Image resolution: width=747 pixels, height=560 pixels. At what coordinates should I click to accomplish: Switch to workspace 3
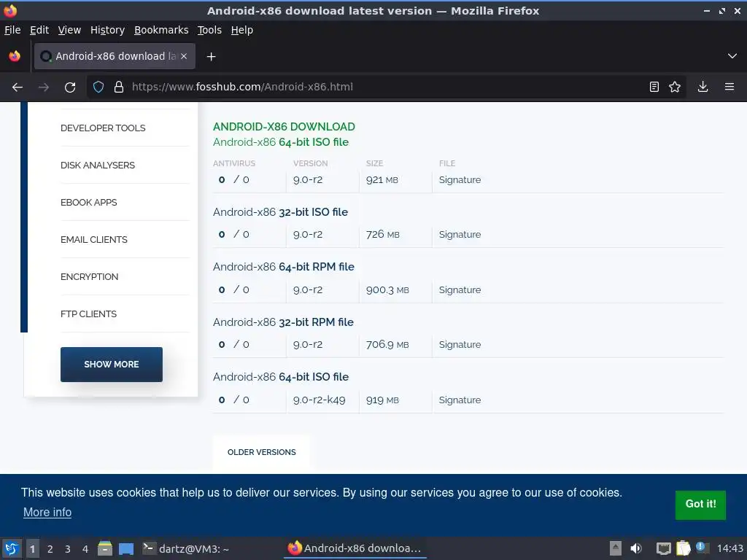(68, 549)
